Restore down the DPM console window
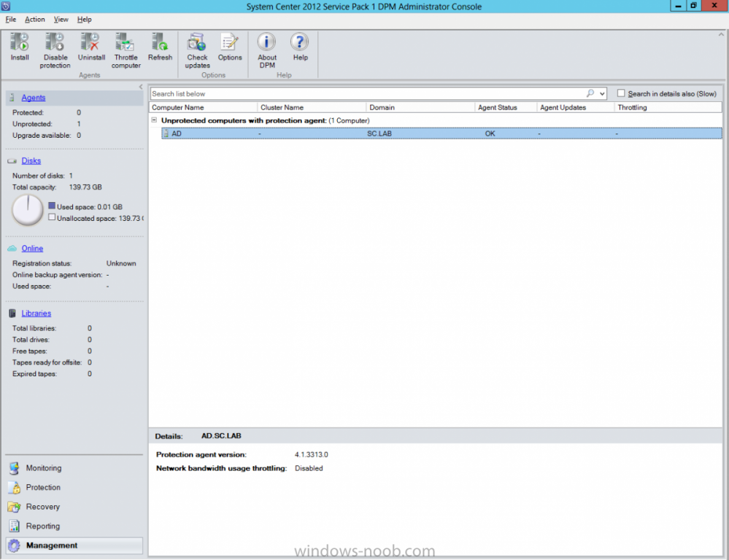Image resolution: width=729 pixels, height=560 pixels. point(693,6)
